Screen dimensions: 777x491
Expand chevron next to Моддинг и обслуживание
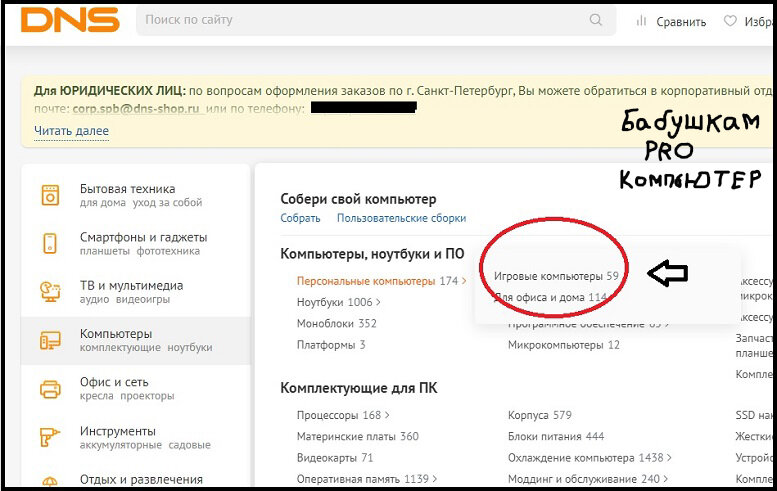click(x=666, y=479)
